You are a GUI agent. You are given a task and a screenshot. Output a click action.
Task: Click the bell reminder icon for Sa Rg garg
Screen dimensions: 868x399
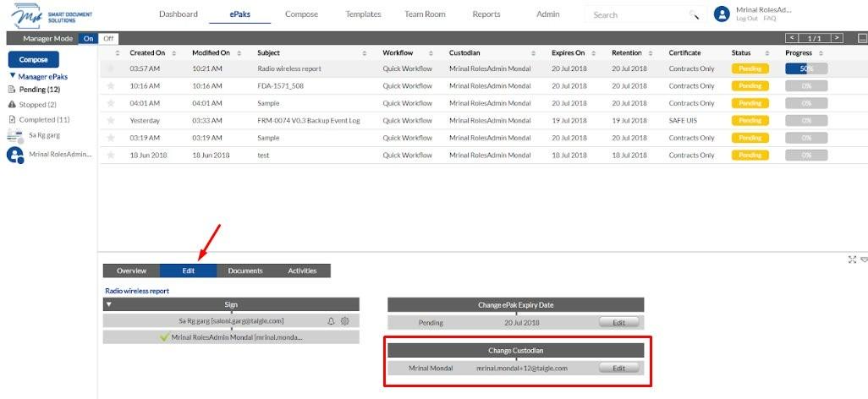(331, 321)
